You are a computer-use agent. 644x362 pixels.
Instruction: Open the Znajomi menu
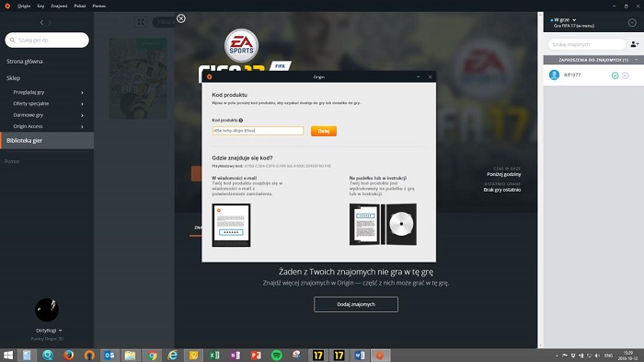point(59,6)
